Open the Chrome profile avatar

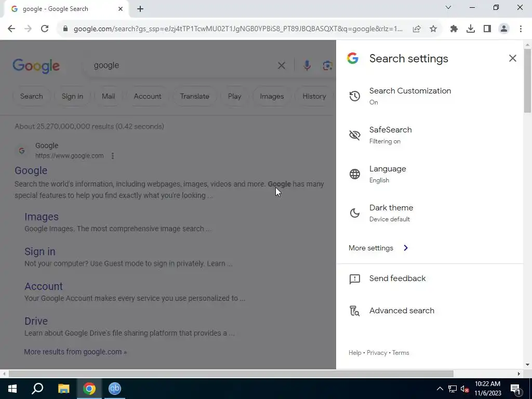click(504, 29)
